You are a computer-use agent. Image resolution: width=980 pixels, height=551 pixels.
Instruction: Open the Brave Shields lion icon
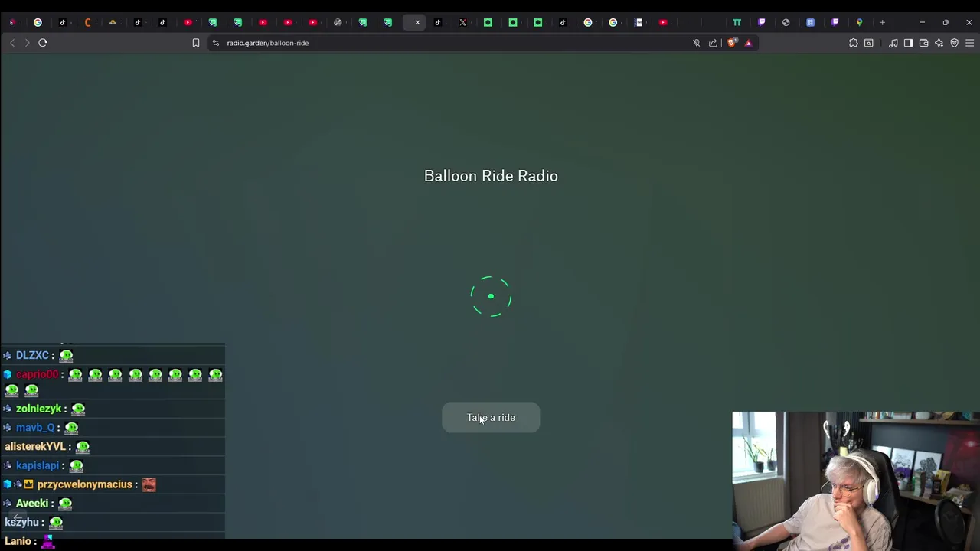coord(732,43)
